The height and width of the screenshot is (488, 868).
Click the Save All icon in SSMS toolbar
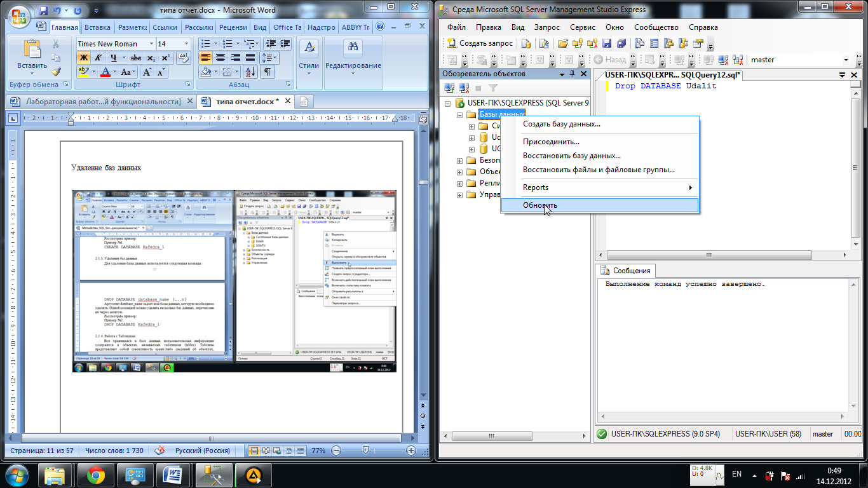tap(621, 43)
